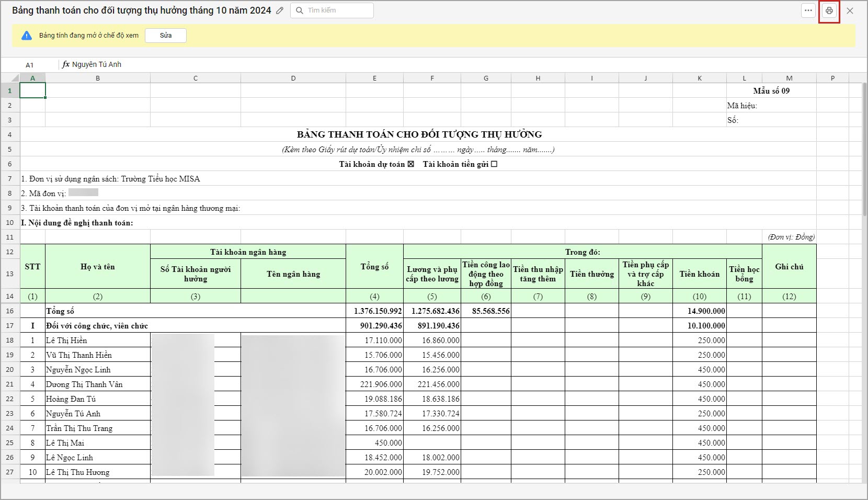Click the blue warning triangle icon
This screenshot has height=500, width=868.
[x=27, y=36]
